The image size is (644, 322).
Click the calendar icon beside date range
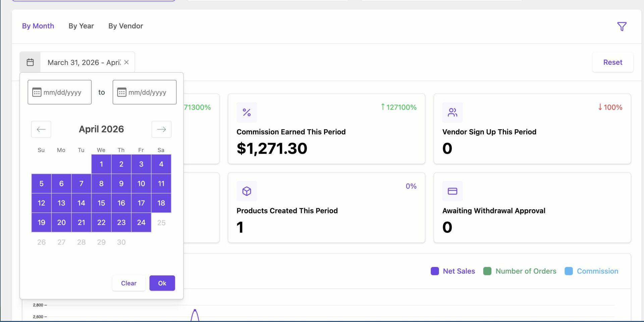[x=30, y=62]
